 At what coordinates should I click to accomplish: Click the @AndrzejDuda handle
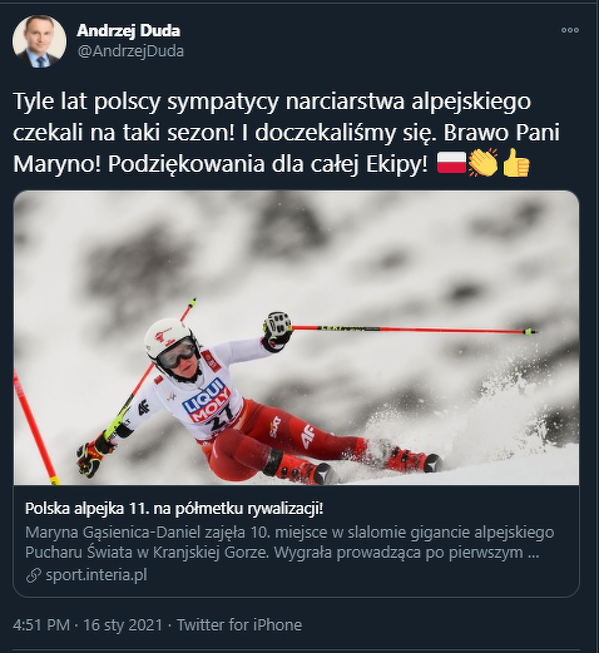(x=131, y=51)
